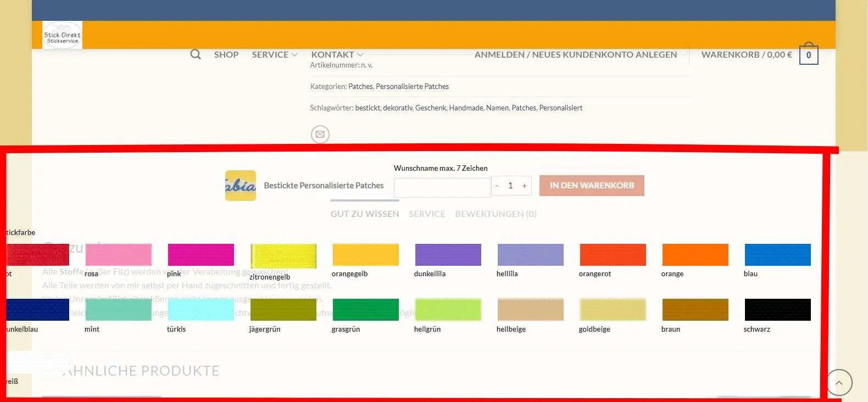Open the SHOP menu item
This screenshot has width=868, height=402.
tap(226, 54)
